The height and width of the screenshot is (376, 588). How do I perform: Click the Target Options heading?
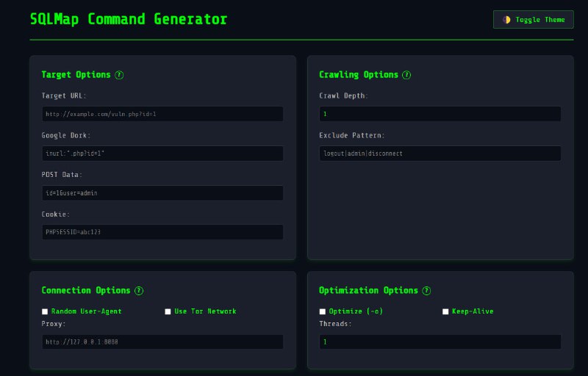click(76, 74)
